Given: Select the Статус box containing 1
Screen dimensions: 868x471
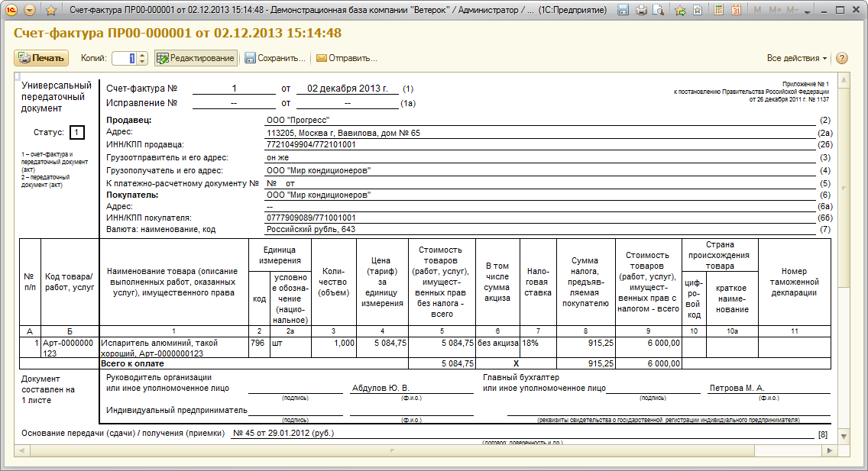Looking at the screenshot, I should click(77, 133).
